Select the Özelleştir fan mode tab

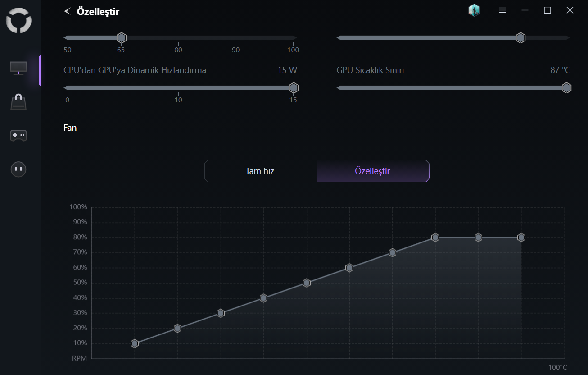(x=373, y=171)
